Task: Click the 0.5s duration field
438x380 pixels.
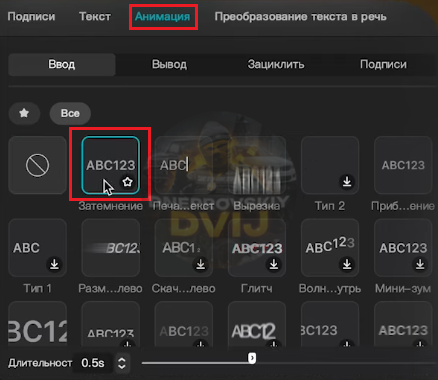Action: coord(93,363)
